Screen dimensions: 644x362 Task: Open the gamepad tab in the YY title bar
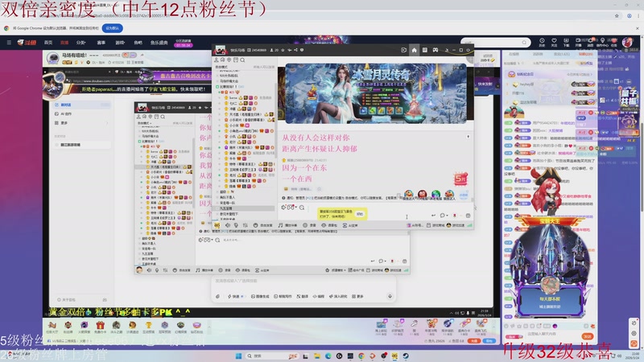(x=435, y=50)
